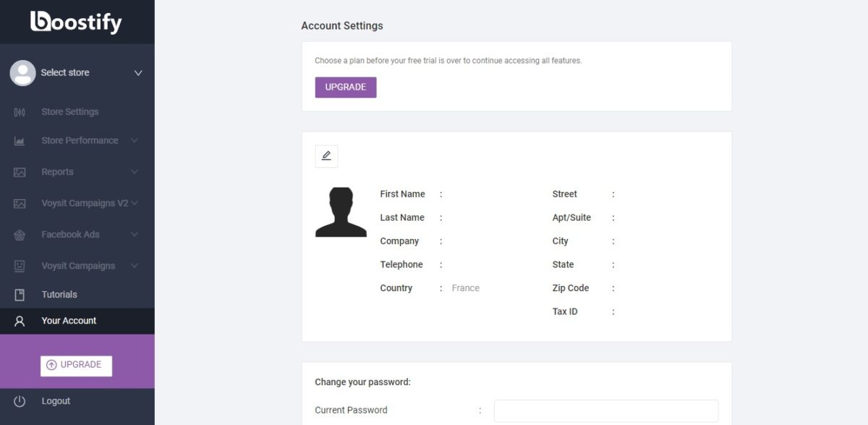Expand the Reports submenu chevron

coord(134,172)
